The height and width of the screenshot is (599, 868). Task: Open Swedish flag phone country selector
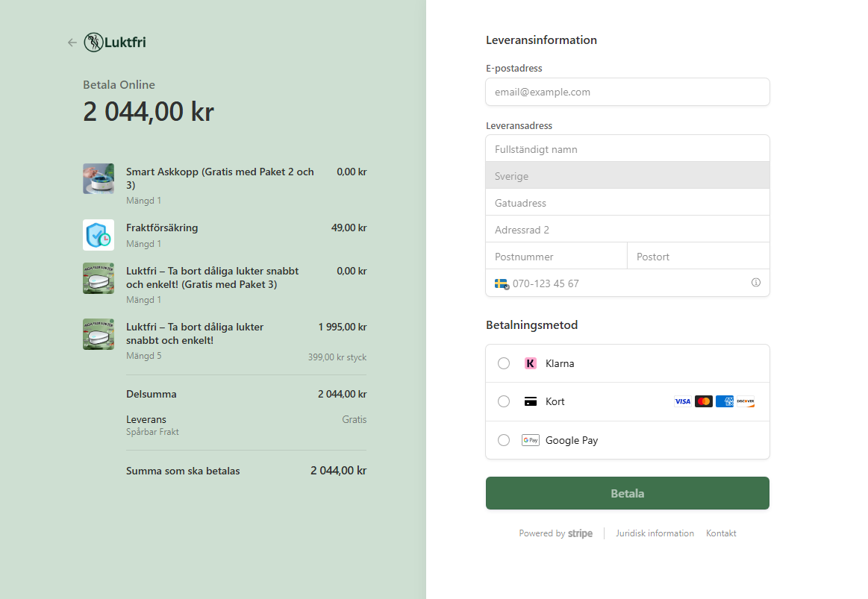point(502,283)
